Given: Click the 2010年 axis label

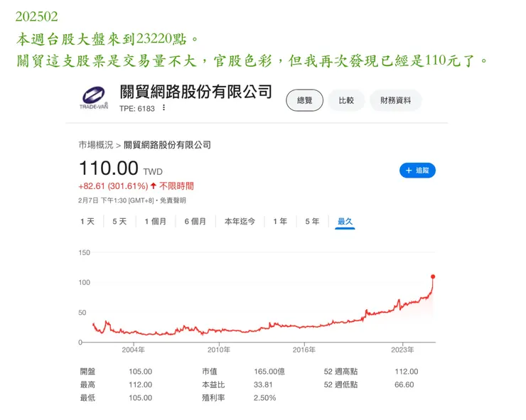Looking at the screenshot, I should (219, 350).
